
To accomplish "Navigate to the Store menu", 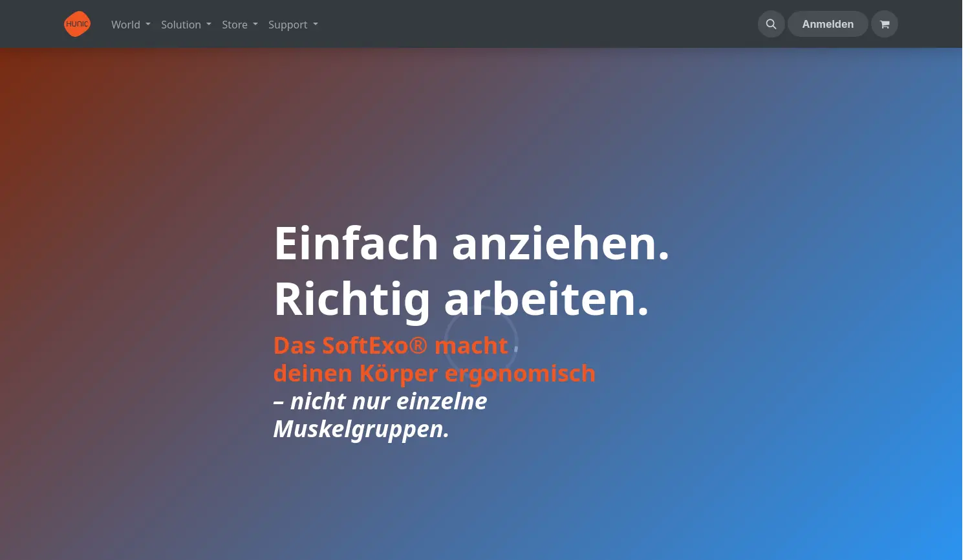I will [x=235, y=25].
